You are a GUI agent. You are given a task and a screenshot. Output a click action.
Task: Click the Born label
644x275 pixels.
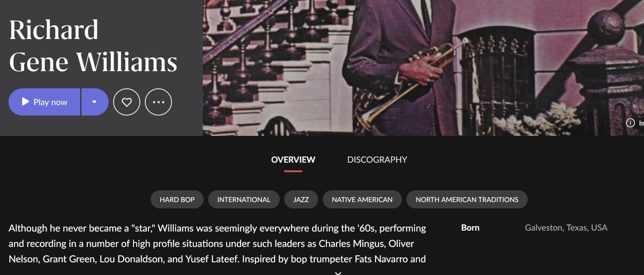point(470,227)
